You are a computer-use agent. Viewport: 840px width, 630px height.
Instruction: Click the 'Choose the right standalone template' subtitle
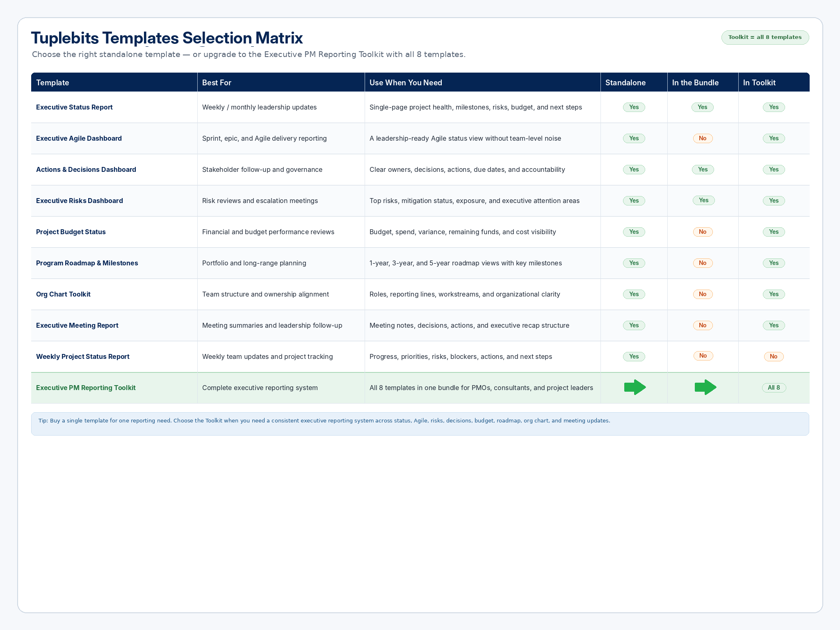pos(249,54)
